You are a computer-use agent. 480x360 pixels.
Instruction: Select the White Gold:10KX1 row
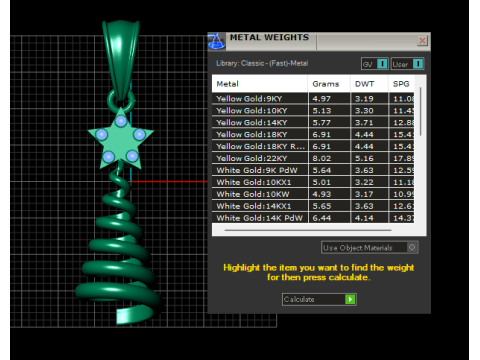coord(313,182)
